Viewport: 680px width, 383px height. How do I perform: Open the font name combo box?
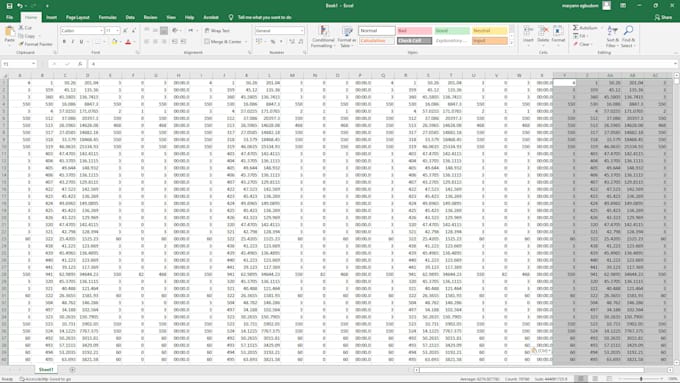point(82,31)
